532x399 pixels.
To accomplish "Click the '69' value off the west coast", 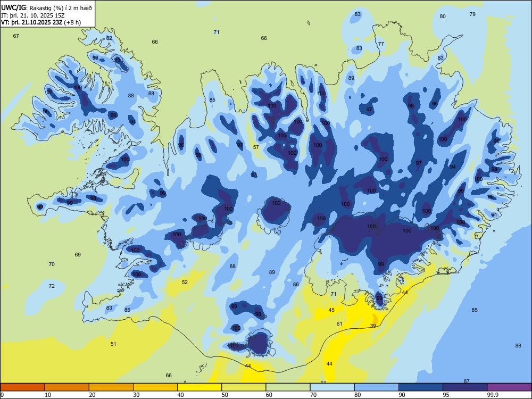I will [78, 254].
